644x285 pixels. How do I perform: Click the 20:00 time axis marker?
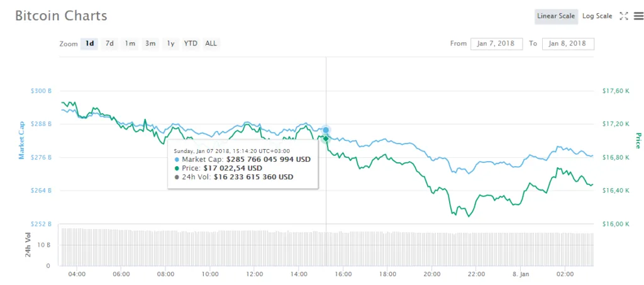[431, 274]
